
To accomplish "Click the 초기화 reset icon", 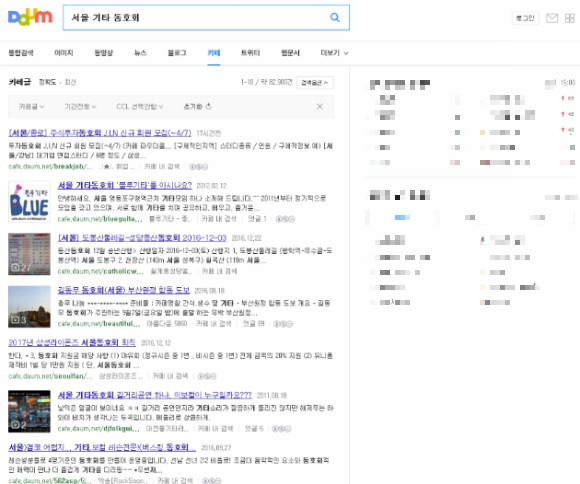I will [209, 106].
